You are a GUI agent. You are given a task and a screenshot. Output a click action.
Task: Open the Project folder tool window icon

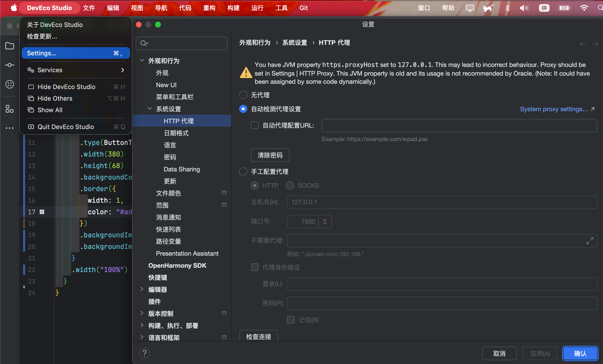coord(10,46)
